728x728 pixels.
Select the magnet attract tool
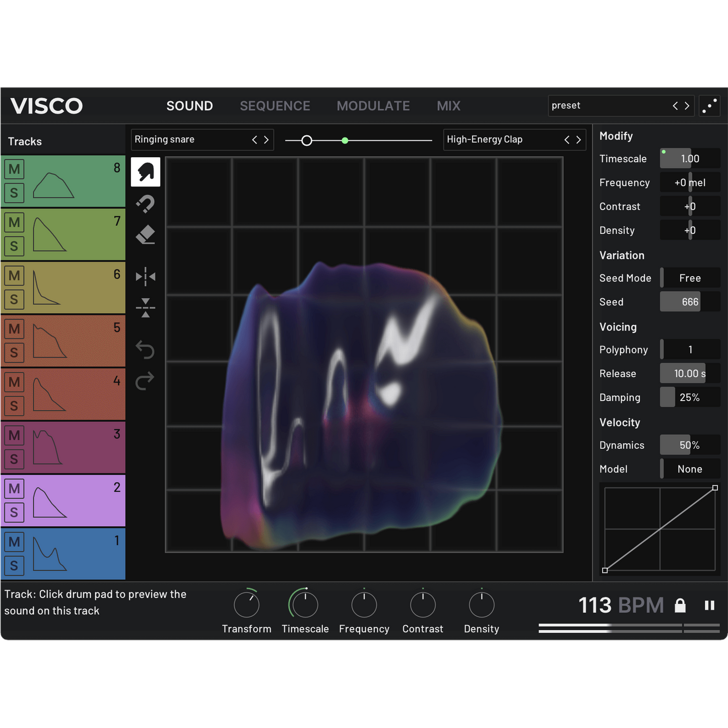pyautogui.click(x=146, y=204)
